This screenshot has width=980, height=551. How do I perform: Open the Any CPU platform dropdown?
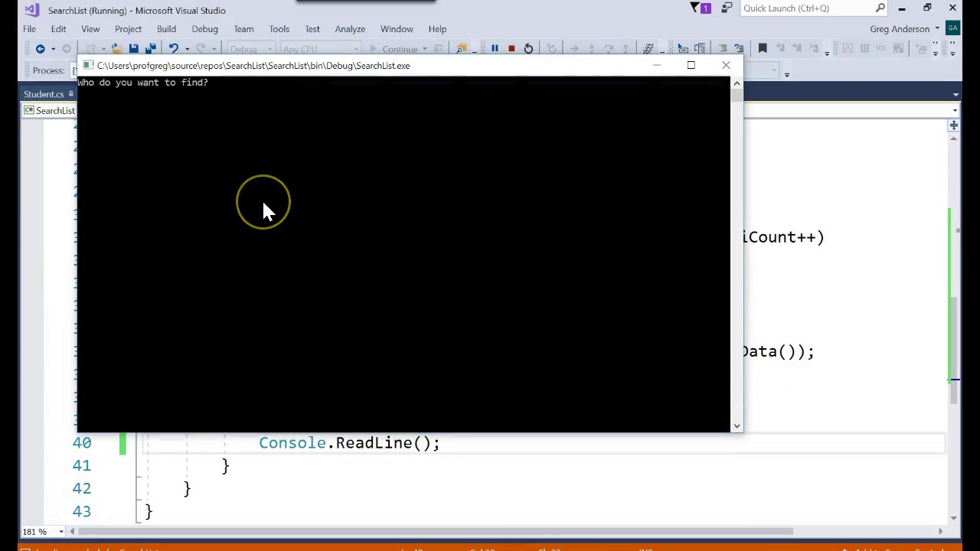click(x=320, y=49)
